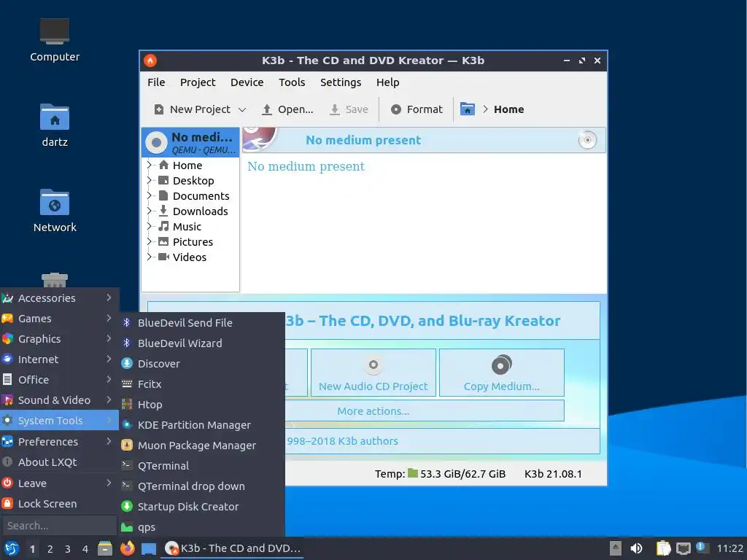Click the qps process viewer icon
Viewport: 747px width, 560px height.
(127, 527)
